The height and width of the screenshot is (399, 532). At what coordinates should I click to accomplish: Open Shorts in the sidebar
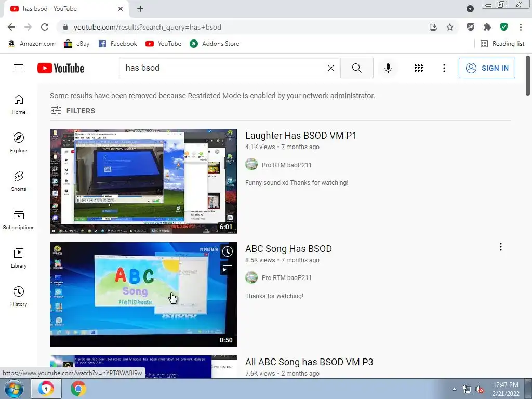pyautogui.click(x=19, y=181)
